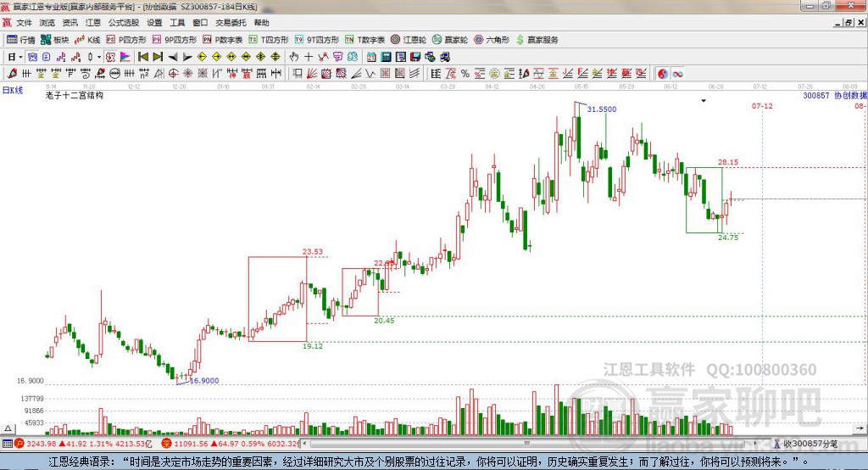Open the 行情 quotes view
The image size is (868, 470).
coord(21,39)
